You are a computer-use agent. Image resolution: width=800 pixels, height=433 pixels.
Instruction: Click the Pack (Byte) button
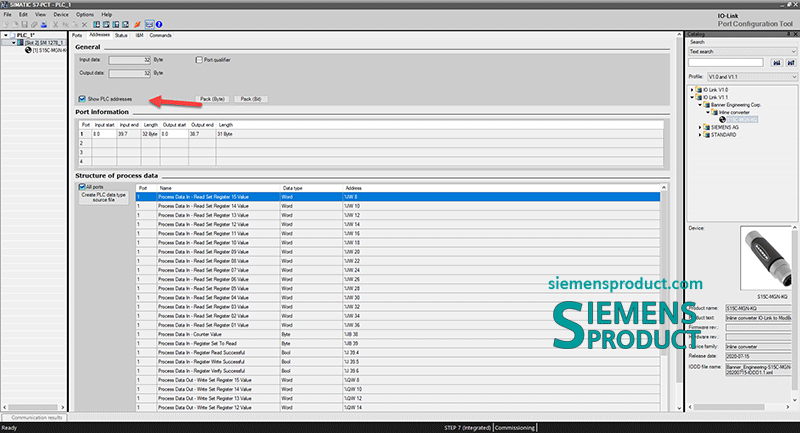tap(212, 99)
